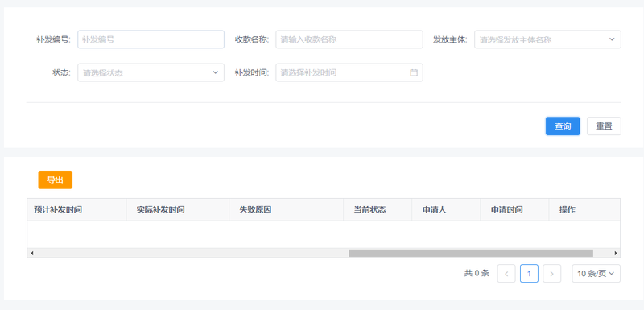This screenshot has height=310, width=644.
Task: Click the 补发编号 input field
Action: click(x=151, y=39)
